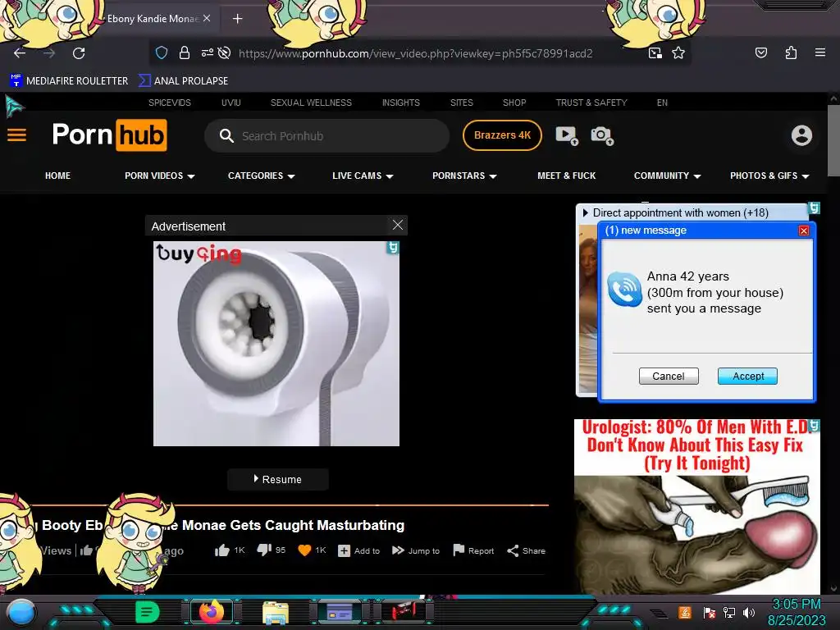The height and width of the screenshot is (630, 840).
Task: Open the MEET & FUCK navigation item
Action: click(x=566, y=176)
